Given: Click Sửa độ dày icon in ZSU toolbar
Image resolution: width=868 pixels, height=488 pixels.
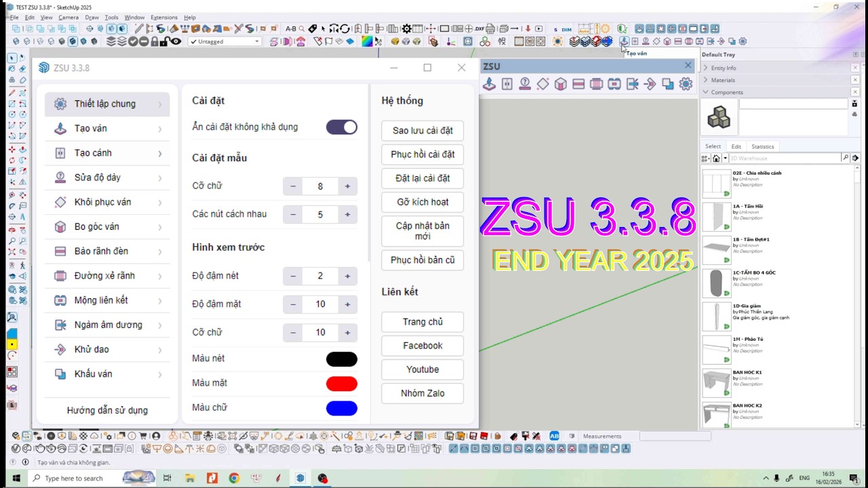Looking at the screenshot, I should pos(525,84).
